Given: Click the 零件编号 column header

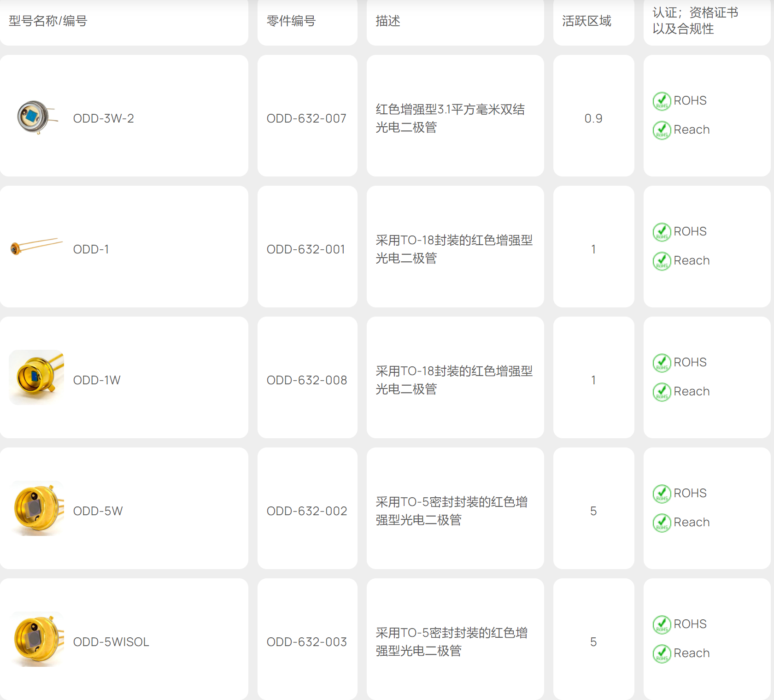Looking at the screenshot, I should [291, 21].
